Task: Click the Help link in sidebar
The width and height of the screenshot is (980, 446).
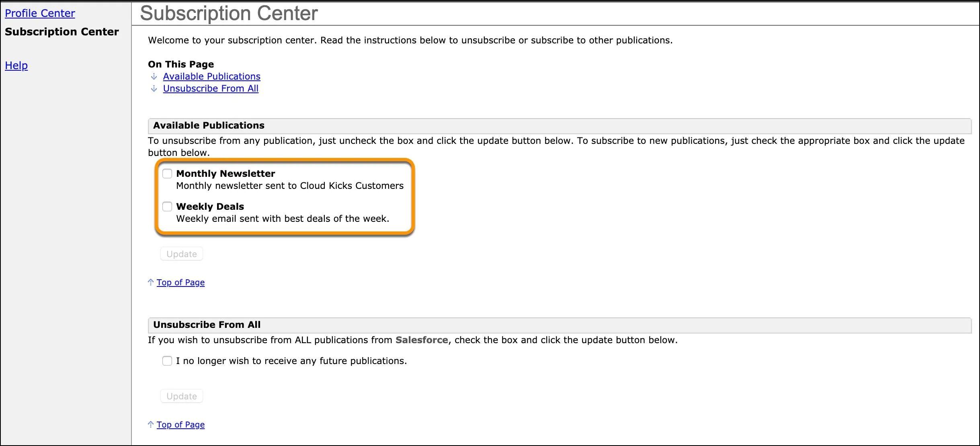Action: [17, 64]
